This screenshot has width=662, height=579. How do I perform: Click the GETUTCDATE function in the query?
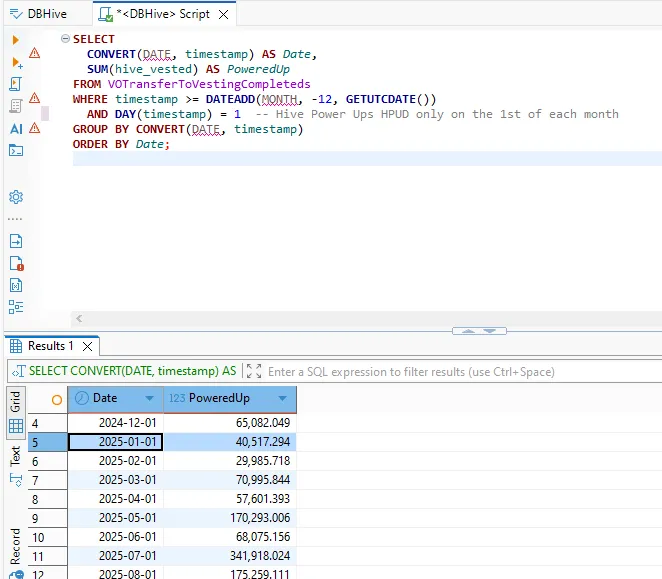(380, 99)
